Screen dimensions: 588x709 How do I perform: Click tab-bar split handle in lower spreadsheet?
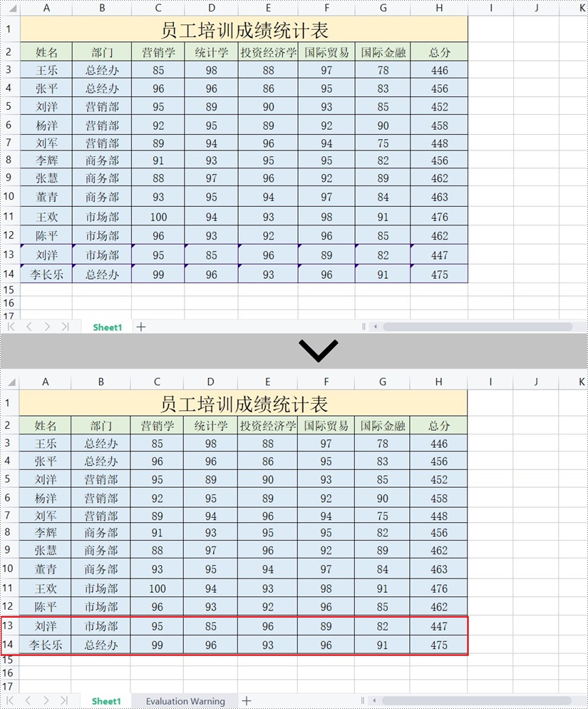[363, 700]
